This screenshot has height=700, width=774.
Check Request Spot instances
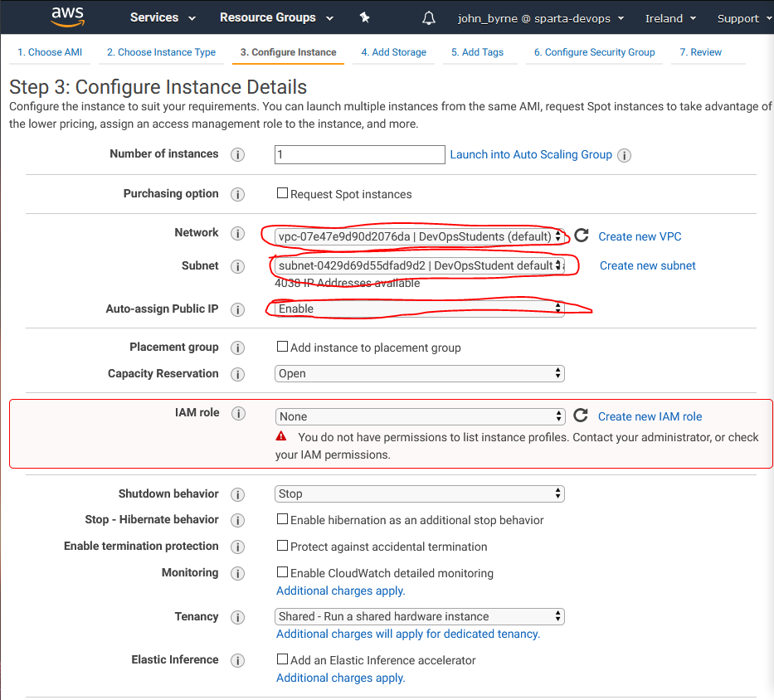point(282,193)
